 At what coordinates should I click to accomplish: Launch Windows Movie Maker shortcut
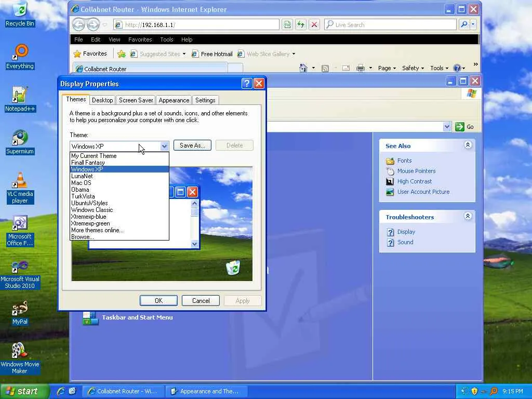[x=20, y=358]
